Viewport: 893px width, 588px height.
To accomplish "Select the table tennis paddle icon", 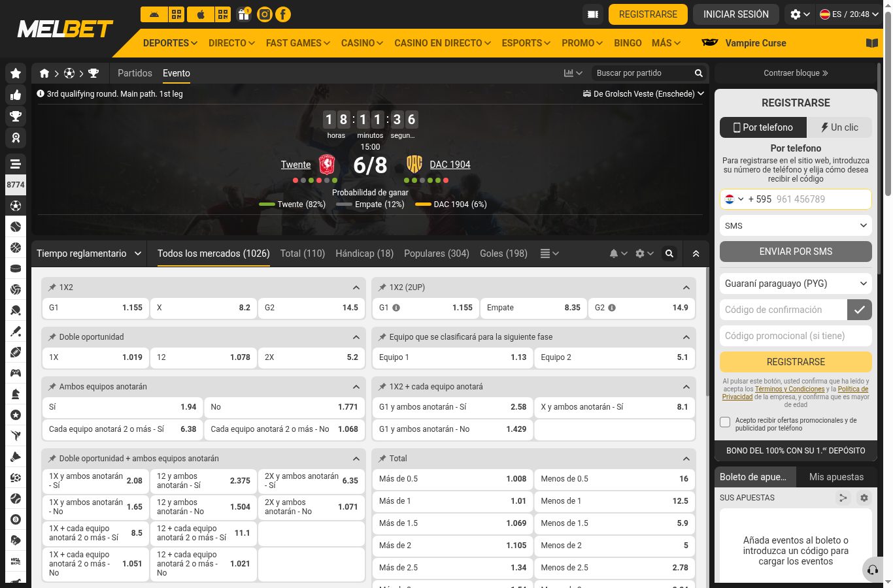I will tap(16, 310).
